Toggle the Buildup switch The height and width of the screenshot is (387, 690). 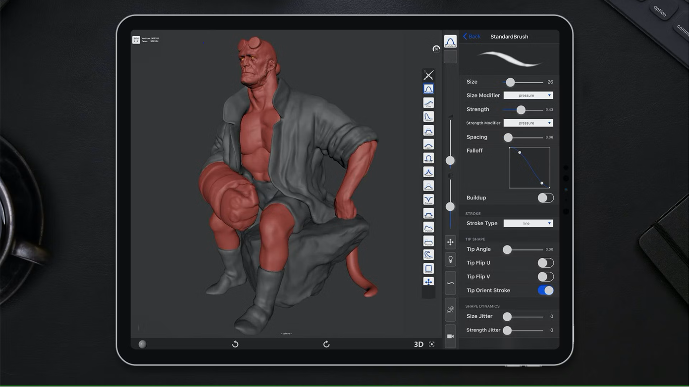coord(546,198)
